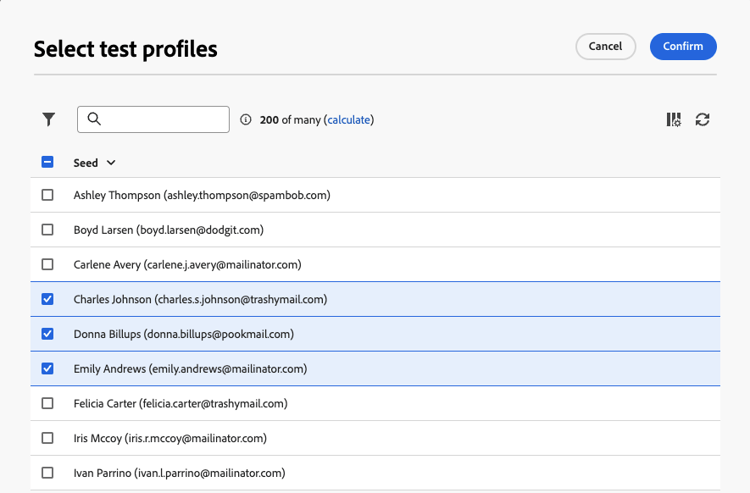The height and width of the screenshot is (493, 750).
Task: Uncheck the Charles Johnson checkbox
Action: 47,299
